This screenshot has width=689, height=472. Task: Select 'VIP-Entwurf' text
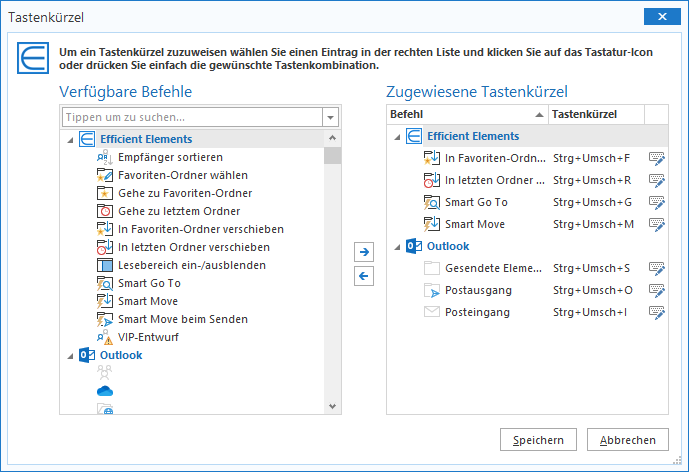point(149,338)
